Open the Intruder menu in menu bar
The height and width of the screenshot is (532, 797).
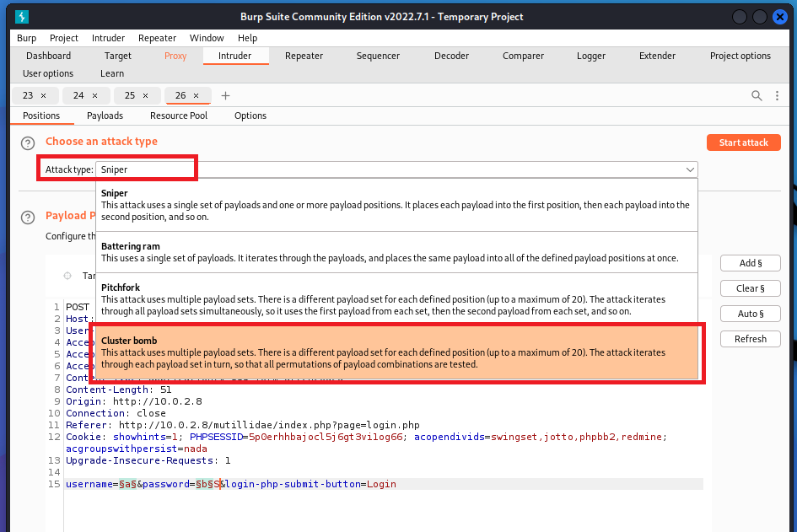pyautogui.click(x=108, y=38)
